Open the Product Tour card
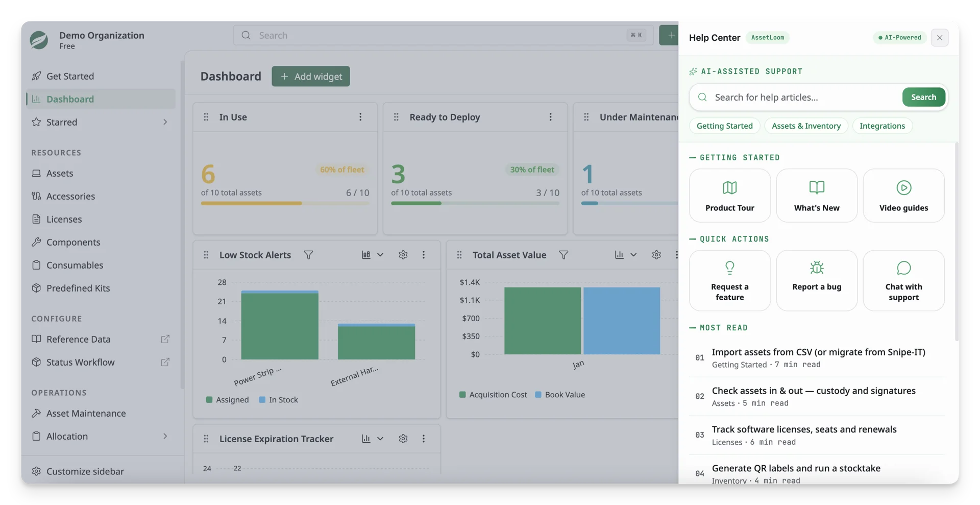This screenshot has width=980, height=505. pos(729,196)
